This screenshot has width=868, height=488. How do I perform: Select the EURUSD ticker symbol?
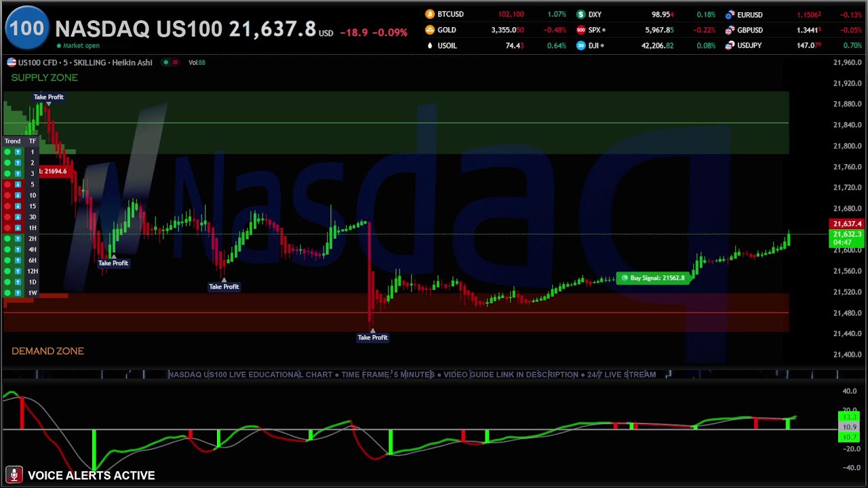750,14
